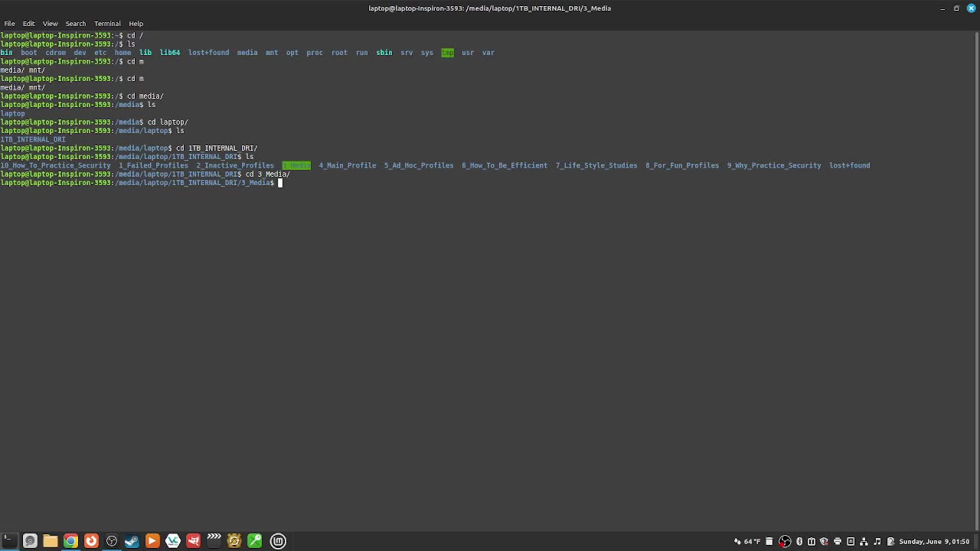Open Google Chrome from the taskbar
Screen dimensions: 980x551
[x=70, y=541]
